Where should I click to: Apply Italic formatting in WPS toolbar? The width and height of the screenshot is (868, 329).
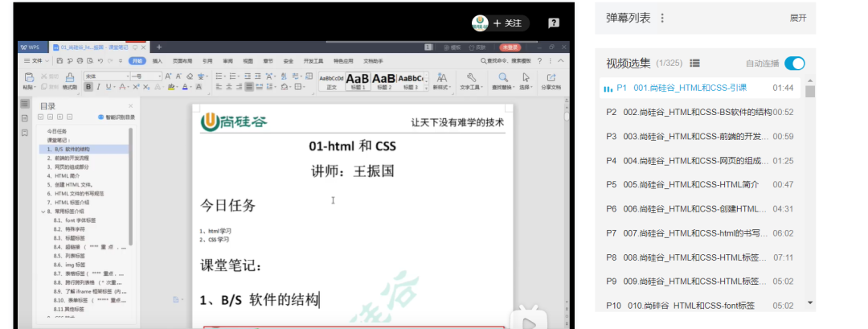(99, 87)
